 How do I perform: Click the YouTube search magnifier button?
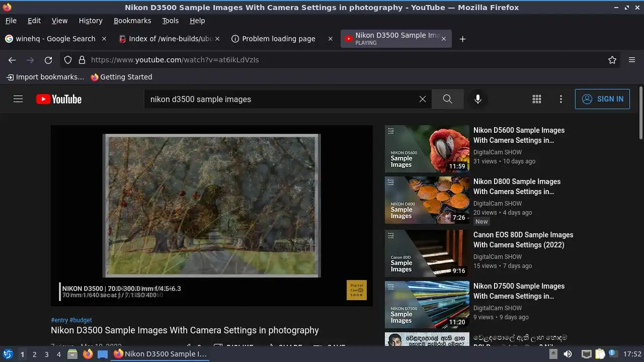(447, 99)
